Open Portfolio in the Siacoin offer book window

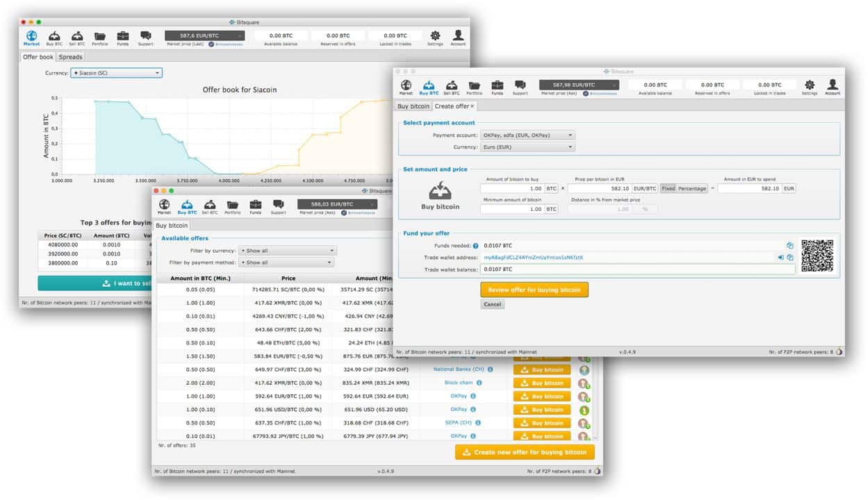(x=100, y=38)
